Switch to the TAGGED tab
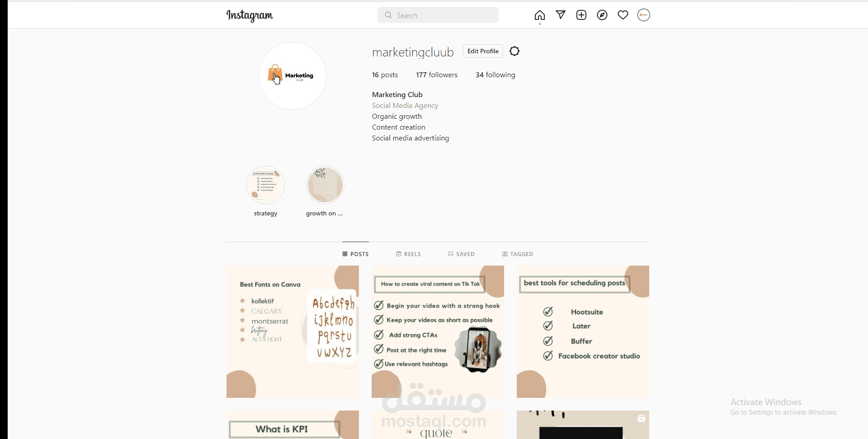Viewport: 868px width, 439px height. [518, 254]
